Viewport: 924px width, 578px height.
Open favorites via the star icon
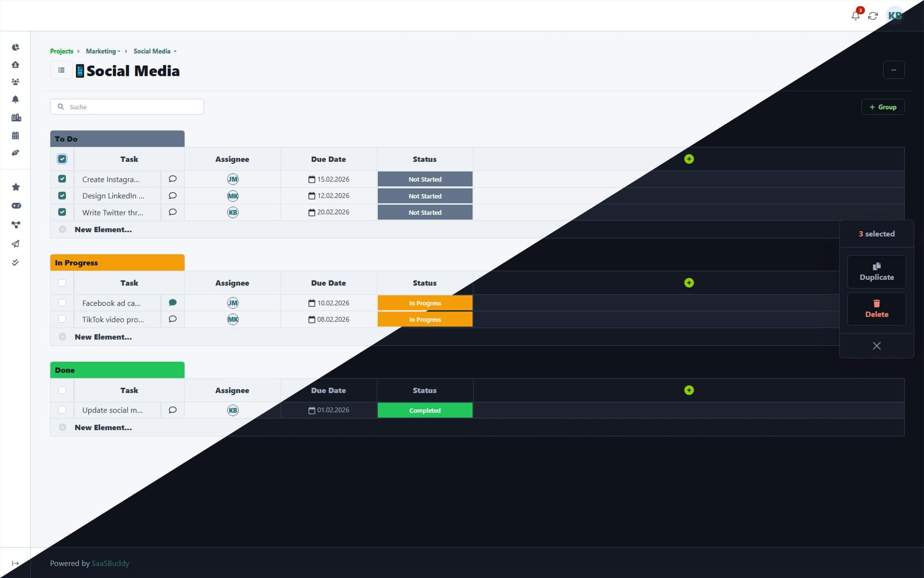point(15,187)
